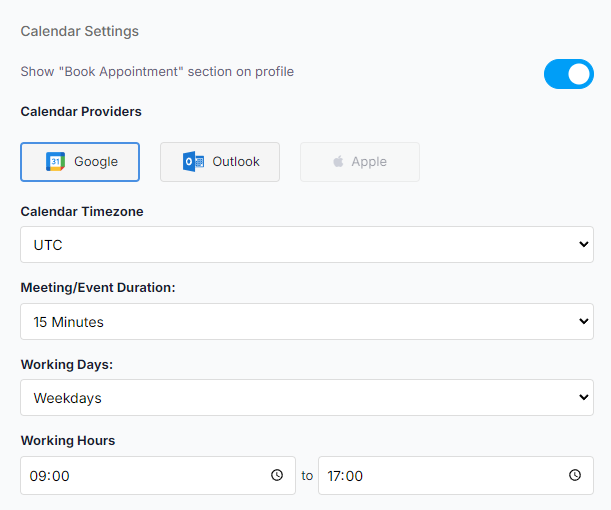This screenshot has width=611, height=510.
Task: Open time picker clock icon for start time
Action: 277,476
